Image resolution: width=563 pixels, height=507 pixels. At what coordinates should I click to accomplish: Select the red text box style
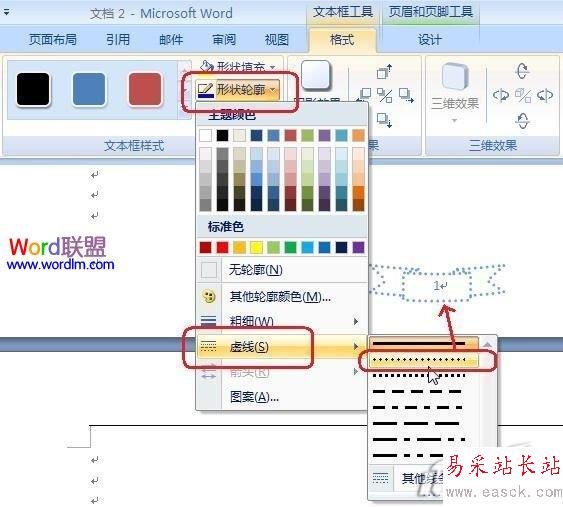pyautogui.click(x=145, y=89)
